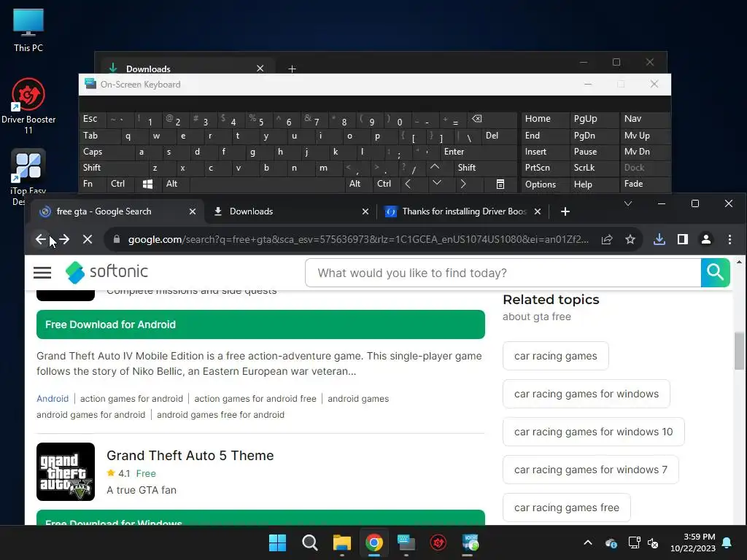
Task: Open File Explorer from taskbar
Action: [341, 542]
